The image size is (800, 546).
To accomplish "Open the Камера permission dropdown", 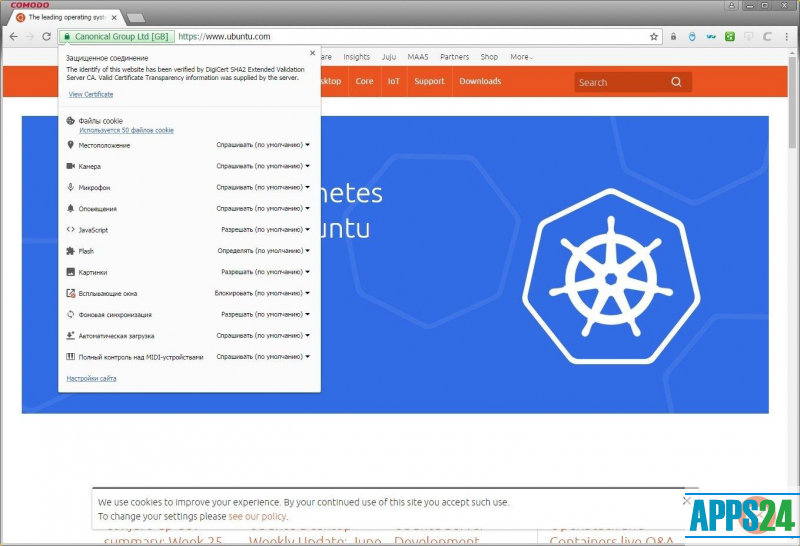I will pos(263,166).
